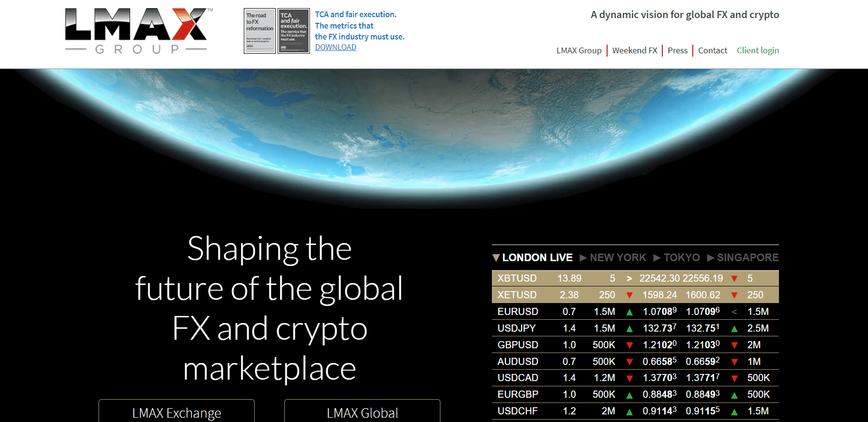
Task: Click the green up arrow before USDJPY bid
Action: tap(629, 329)
